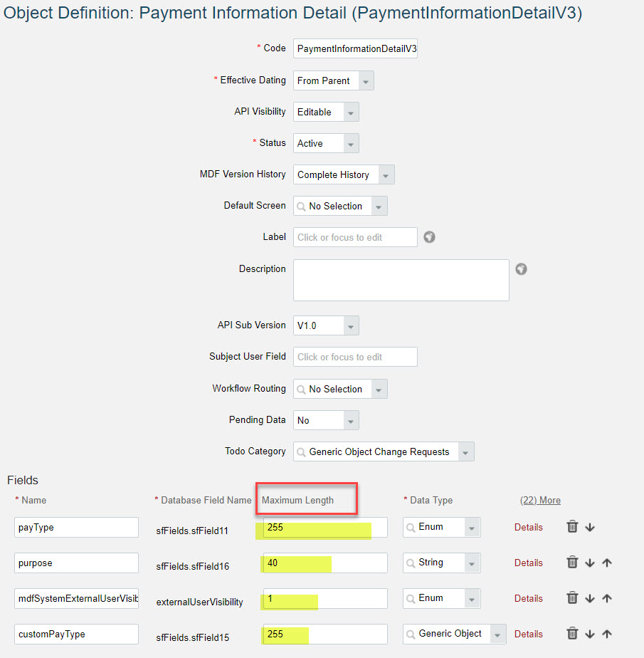Delete the purpose field with trash icon
The width and height of the screenshot is (644, 658).
point(572,563)
